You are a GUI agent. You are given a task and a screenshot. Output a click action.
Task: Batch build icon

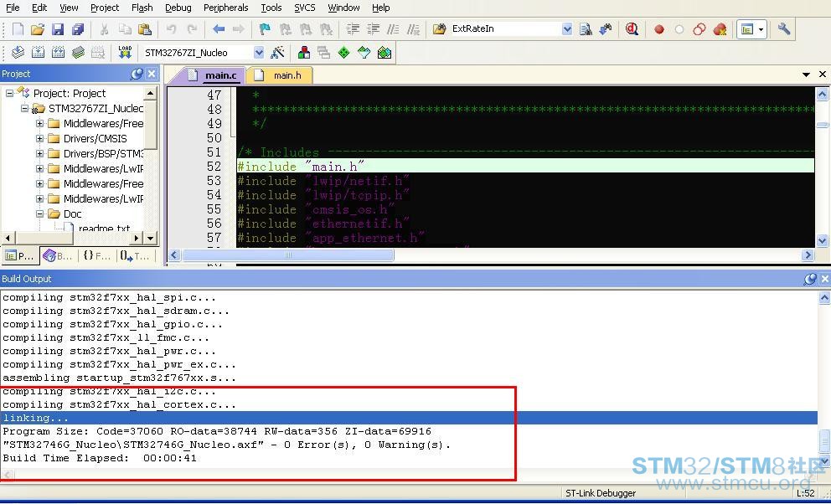(x=78, y=53)
